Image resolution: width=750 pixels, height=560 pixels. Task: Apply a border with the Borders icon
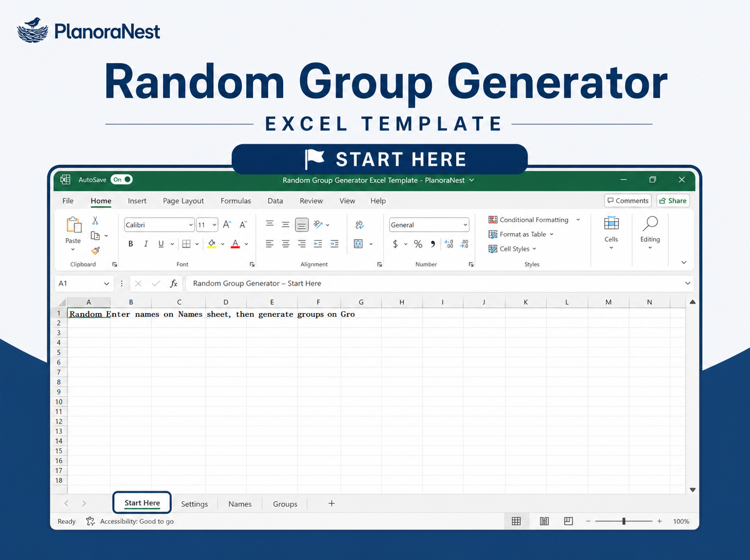click(186, 244)
